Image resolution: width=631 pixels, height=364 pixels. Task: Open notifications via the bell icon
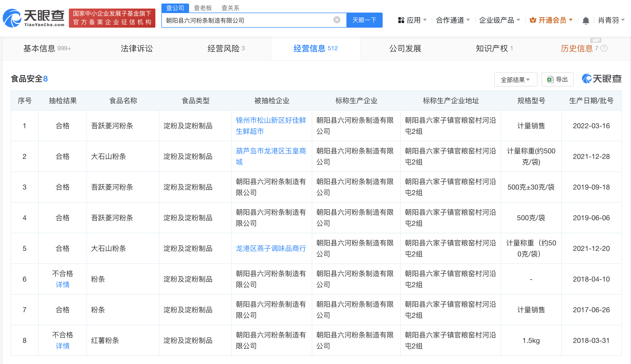click(x=586, y=20)
